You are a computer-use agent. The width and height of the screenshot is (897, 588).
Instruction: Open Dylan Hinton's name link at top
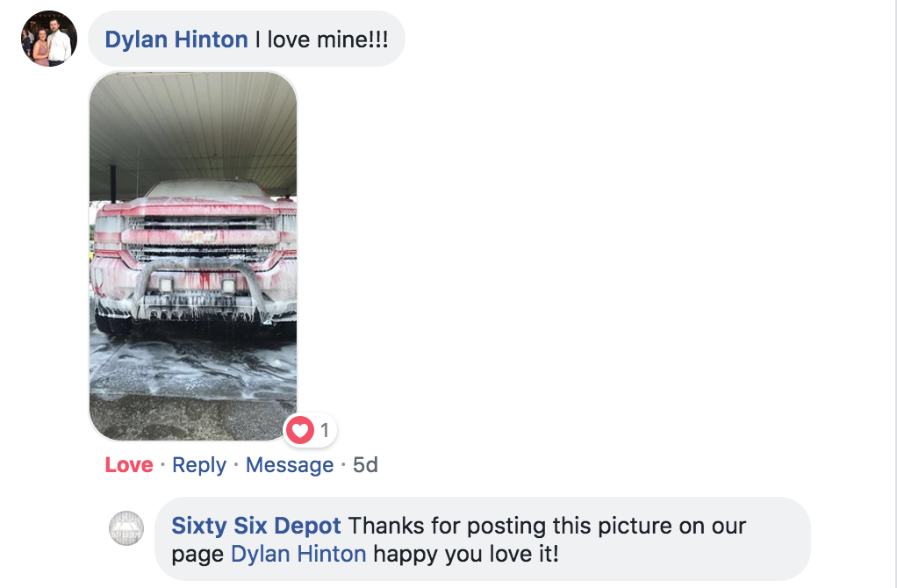[x=176, y=39]
